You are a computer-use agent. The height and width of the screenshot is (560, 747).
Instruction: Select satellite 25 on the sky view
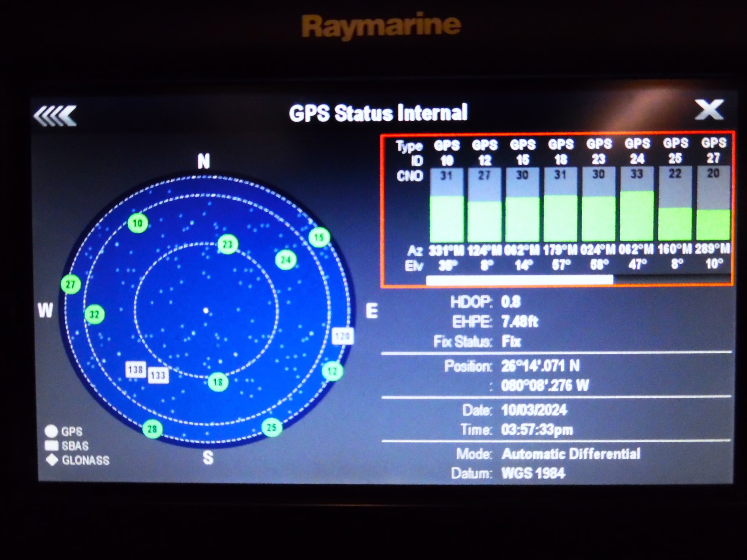(272, 427)
